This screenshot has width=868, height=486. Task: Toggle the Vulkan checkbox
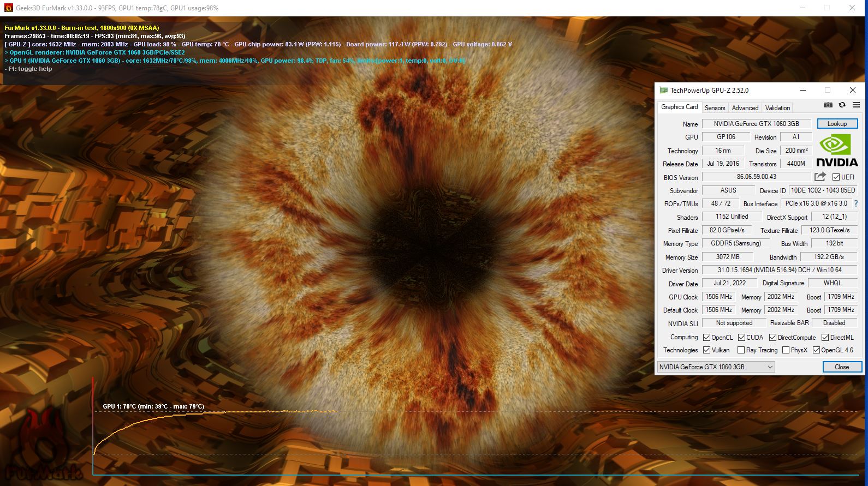point(706,350)
